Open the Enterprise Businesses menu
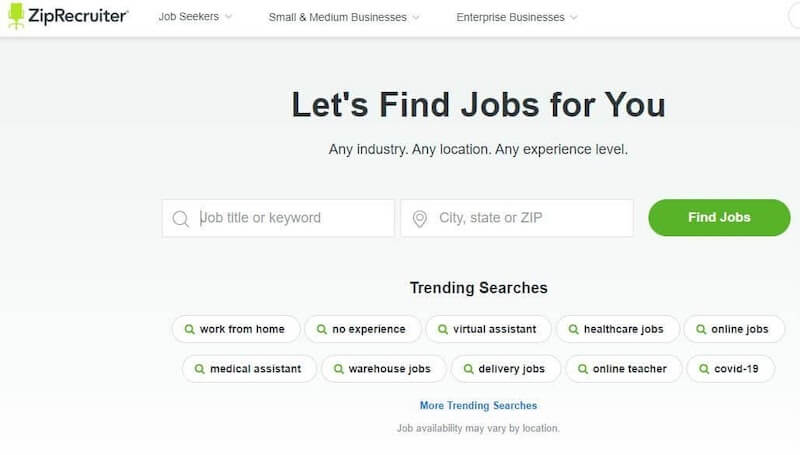 coord(510,17)
